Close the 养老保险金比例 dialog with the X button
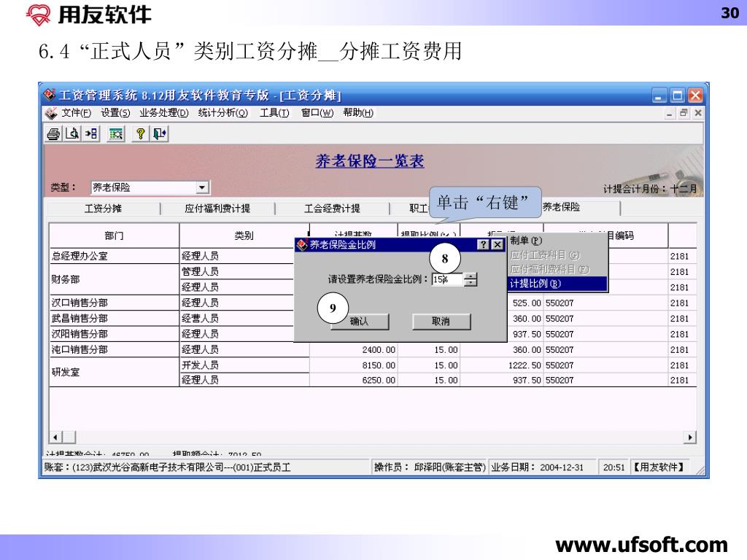The height and width of the screenshot is (560, 747). click(x=498, y=245)
